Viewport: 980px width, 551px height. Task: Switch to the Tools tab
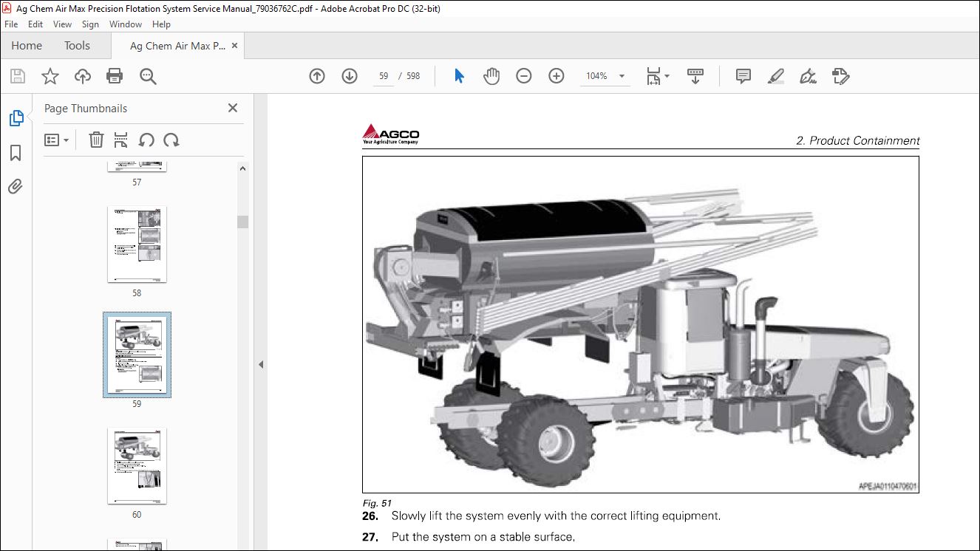(x=77, y=46)
